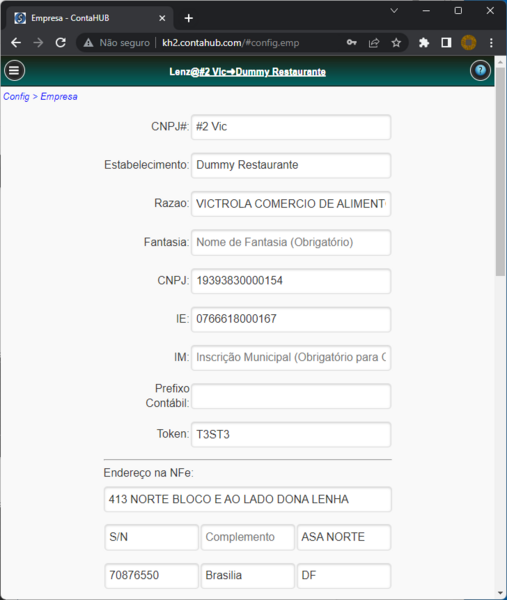The image size is (507, 600).
Task: Maximize the browser window
Action: (458, 11)
